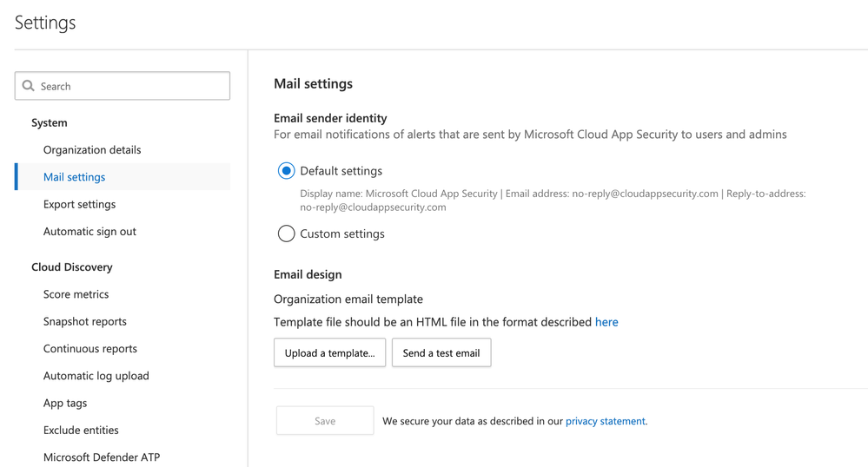Click the Upload a template button
The width and height of the screenshot is (868, 467).
[330, 352]
